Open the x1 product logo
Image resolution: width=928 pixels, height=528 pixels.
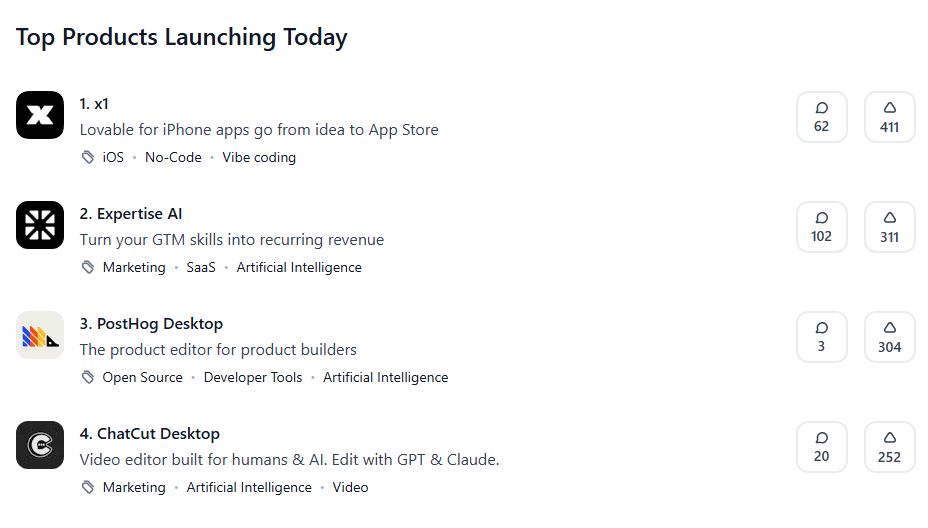click(40, 115)
